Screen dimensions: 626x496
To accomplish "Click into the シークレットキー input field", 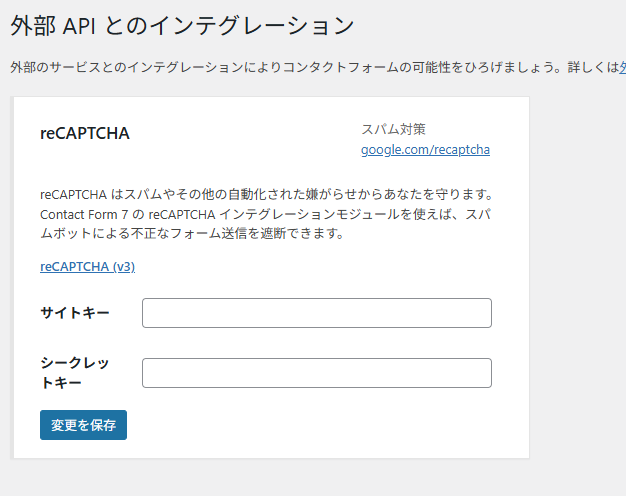I will pyautogui.click(x=316, y=373).
